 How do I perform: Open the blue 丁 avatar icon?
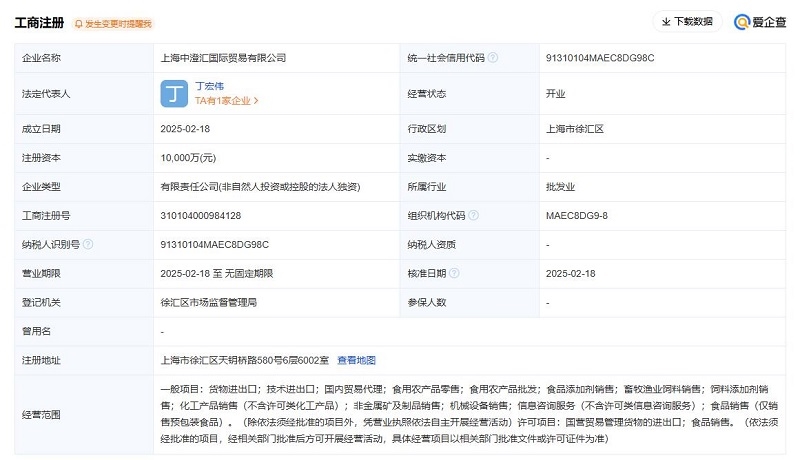[174, 94]
